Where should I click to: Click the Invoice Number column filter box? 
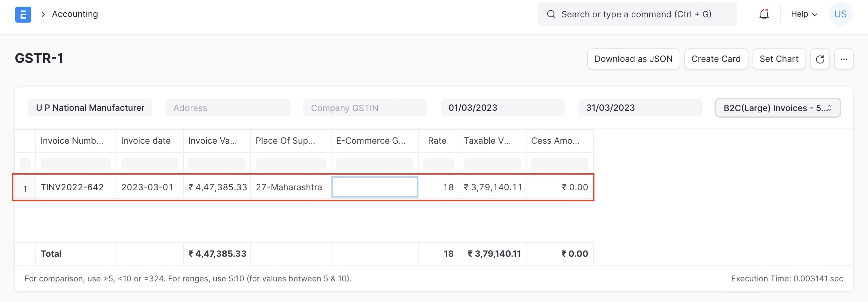click(76, 164)
